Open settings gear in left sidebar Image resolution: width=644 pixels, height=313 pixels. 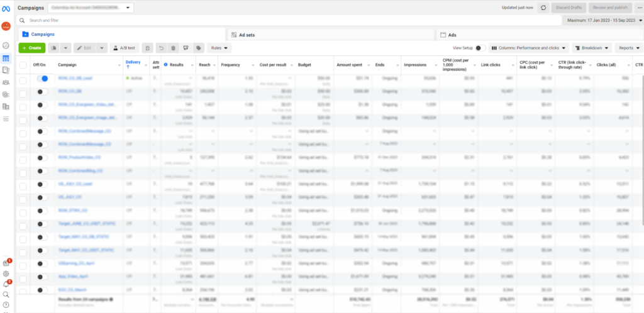click(6, 274)
